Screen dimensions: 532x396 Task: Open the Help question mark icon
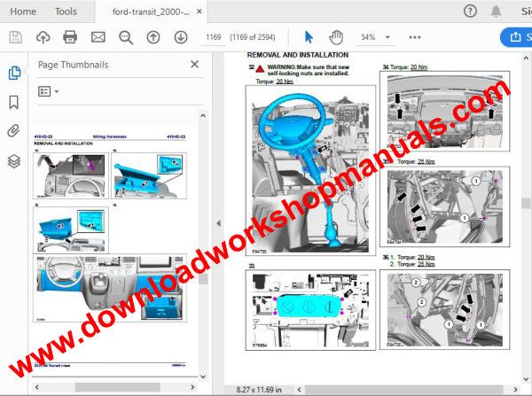470,12
